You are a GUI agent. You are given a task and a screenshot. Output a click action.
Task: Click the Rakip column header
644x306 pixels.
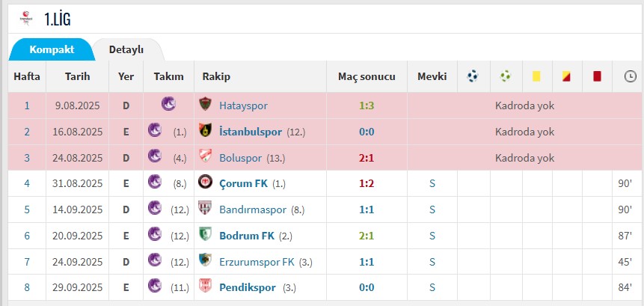(x=216, y=76)
